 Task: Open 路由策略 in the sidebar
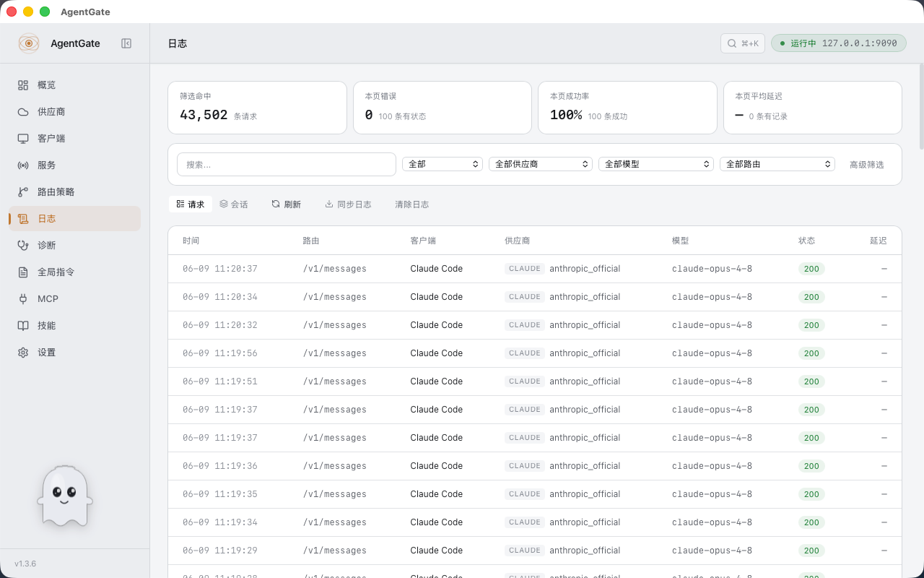point(74,192)
